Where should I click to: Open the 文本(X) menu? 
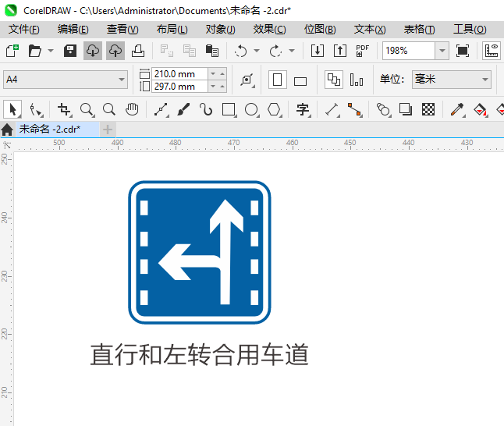point(370,30)
